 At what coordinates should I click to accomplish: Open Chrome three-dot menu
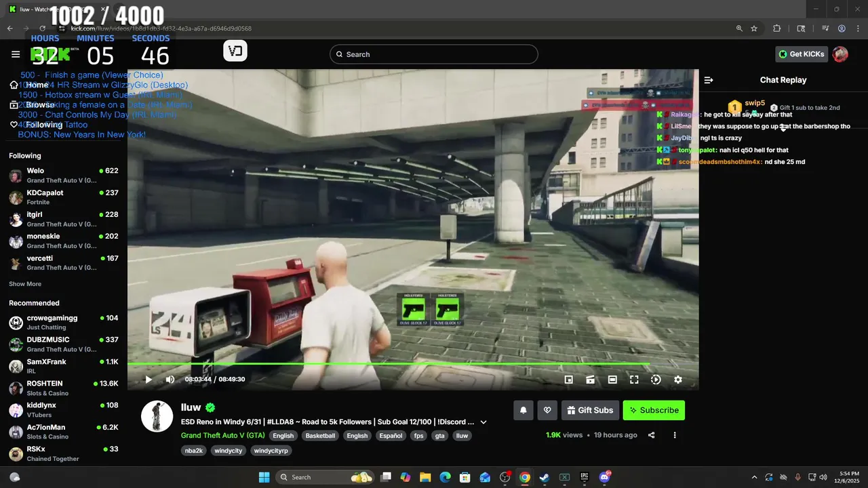857,28
